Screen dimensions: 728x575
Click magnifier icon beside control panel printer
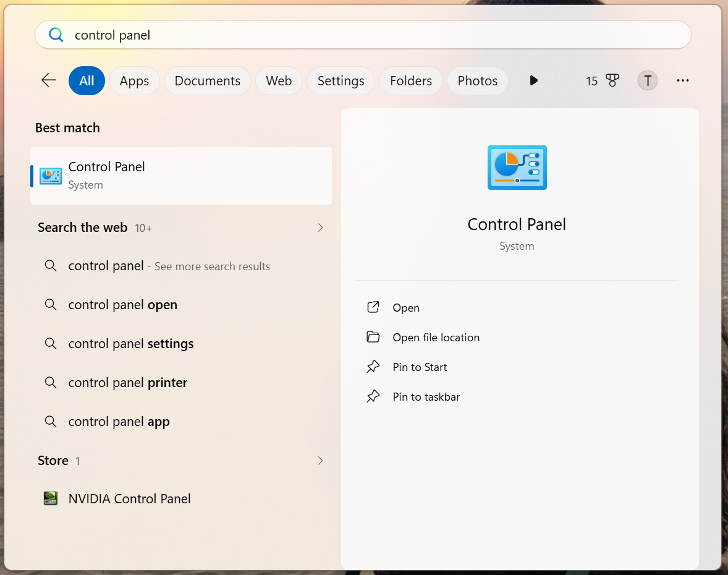51,383
